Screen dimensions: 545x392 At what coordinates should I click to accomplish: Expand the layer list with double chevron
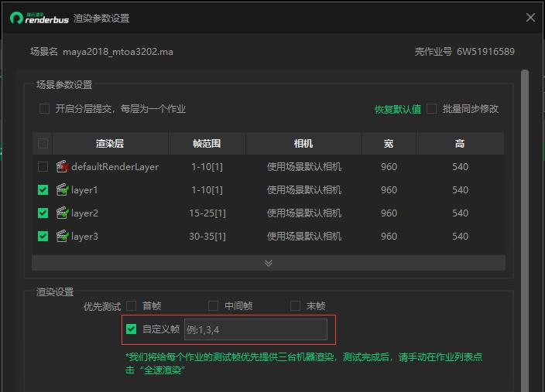[x=269, y=263]
